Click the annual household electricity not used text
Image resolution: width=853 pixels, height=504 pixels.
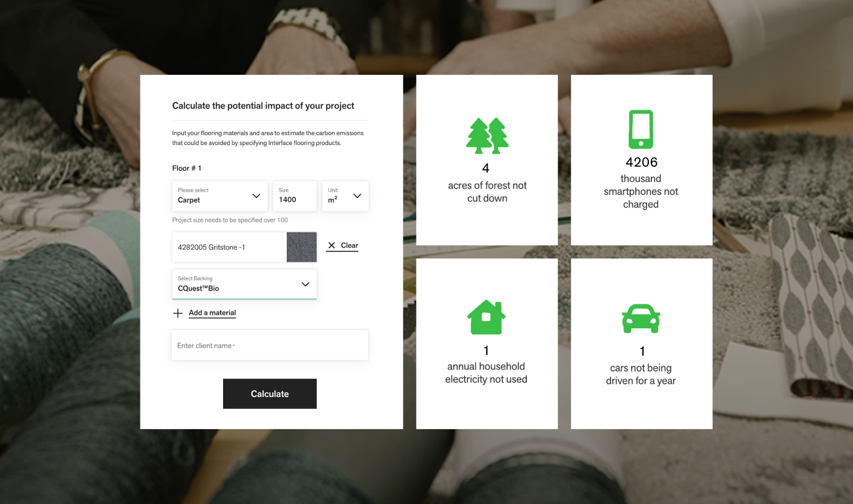(x=486, y=373)
